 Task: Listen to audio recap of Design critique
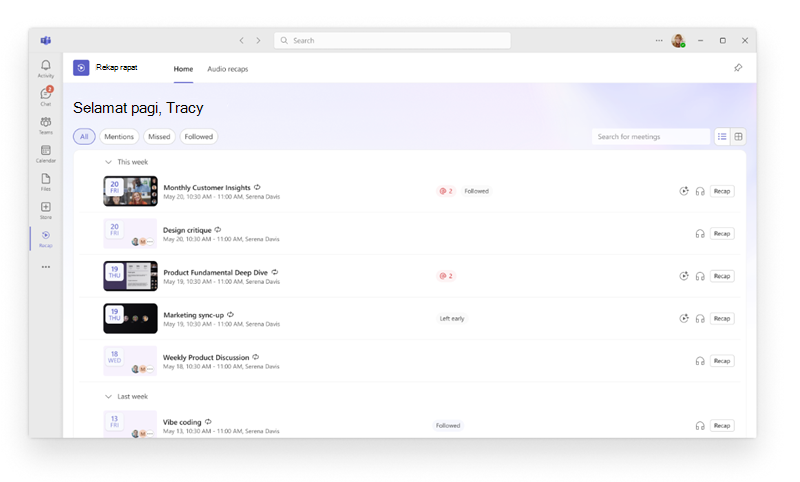[700, 234]
